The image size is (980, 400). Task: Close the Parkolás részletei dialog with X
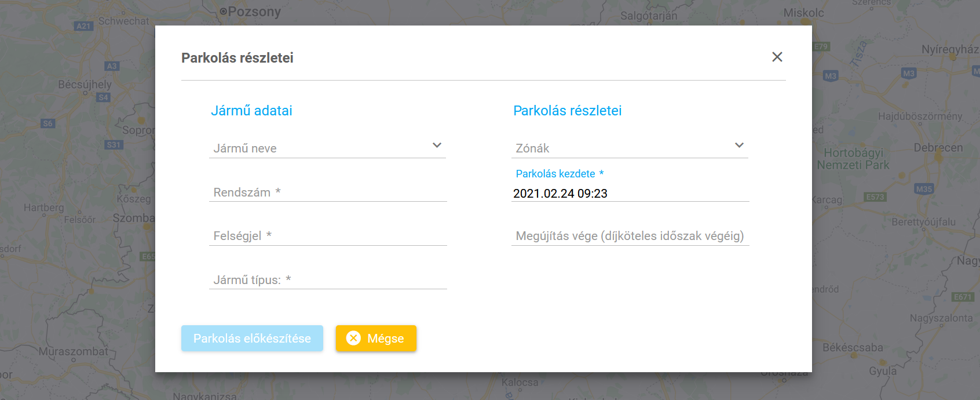(777, 57)
